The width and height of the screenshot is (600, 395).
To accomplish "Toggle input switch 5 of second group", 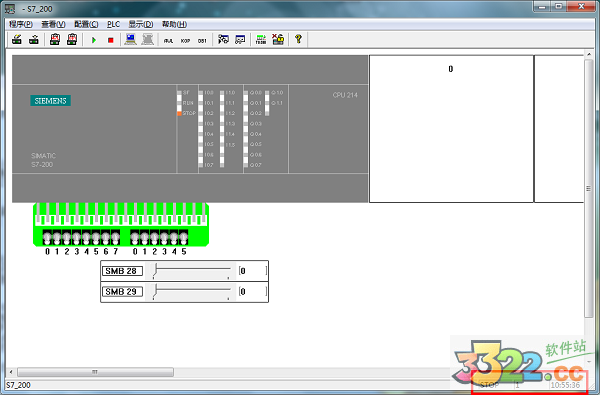I will pos(184,238).
